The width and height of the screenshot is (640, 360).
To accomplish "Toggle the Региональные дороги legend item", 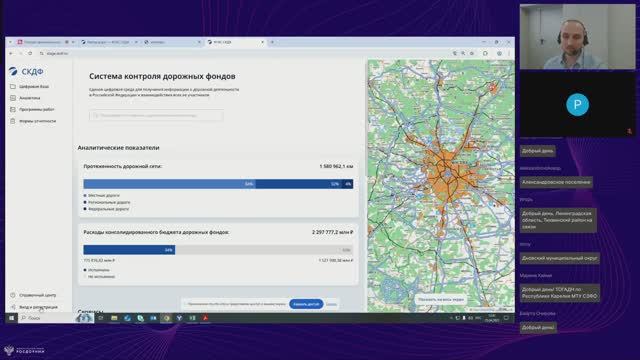I will [x=107, y=202].
